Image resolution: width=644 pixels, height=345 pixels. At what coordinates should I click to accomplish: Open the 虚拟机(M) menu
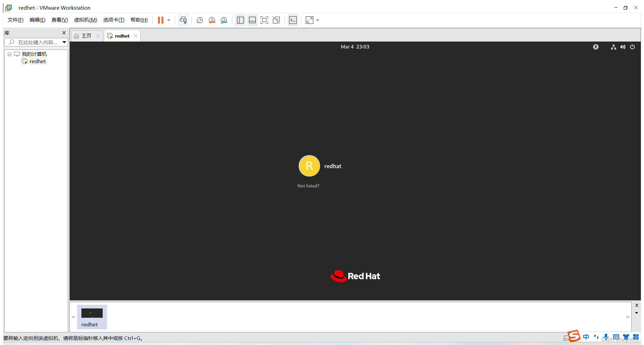pyautogui.click(x=85, y=20)
